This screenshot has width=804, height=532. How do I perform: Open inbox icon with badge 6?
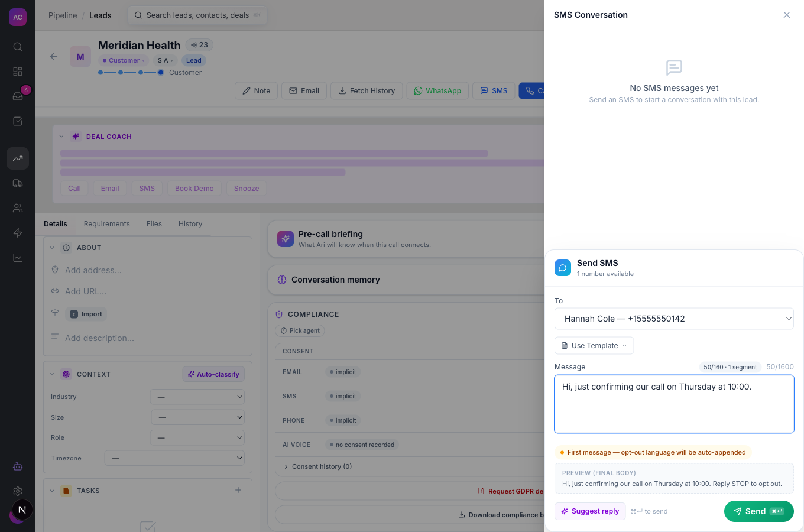18,96
